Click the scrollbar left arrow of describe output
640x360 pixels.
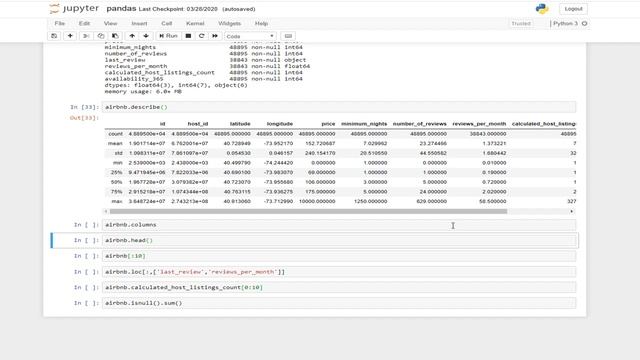coord(106,211)
